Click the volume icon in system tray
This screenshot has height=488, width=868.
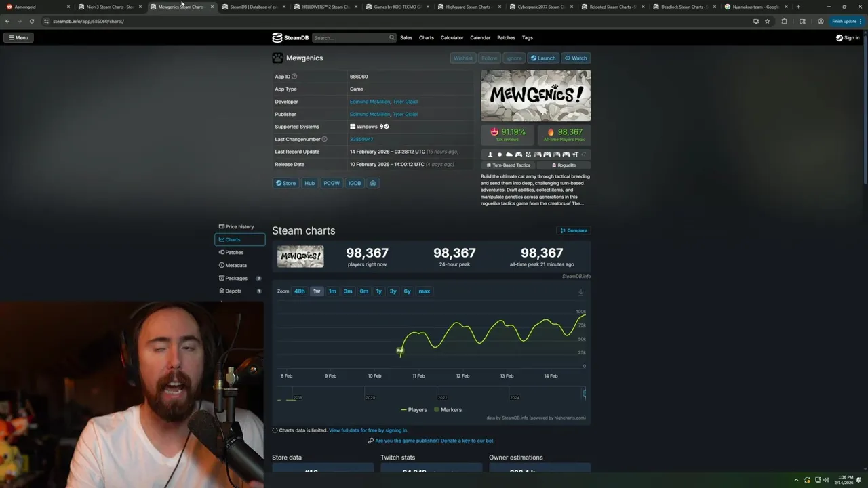point(826,480)
